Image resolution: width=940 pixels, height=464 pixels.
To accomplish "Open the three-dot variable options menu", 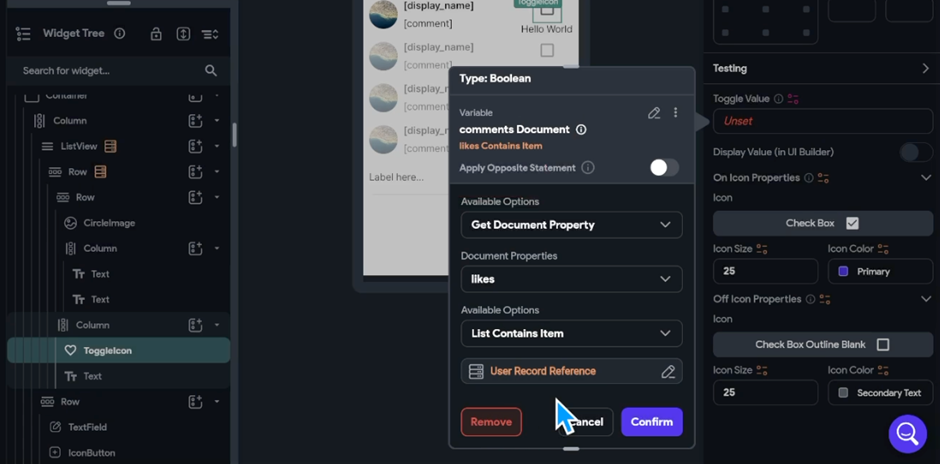I will click(676, 113).
